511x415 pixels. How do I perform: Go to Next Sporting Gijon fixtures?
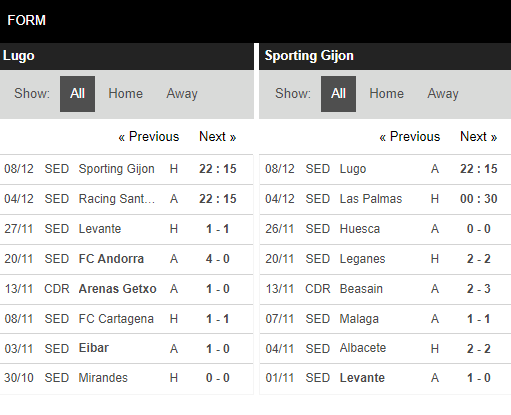(x=479, y=137)
